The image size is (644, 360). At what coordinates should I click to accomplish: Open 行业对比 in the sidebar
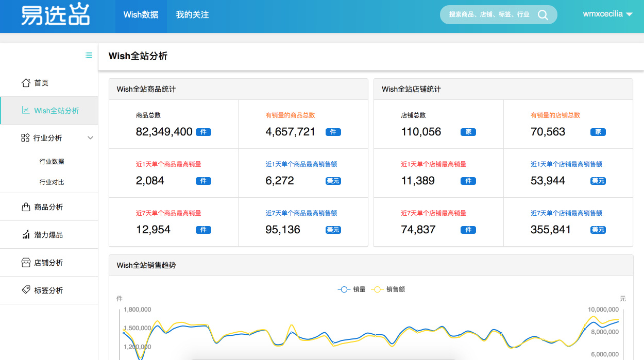[52, 182]
